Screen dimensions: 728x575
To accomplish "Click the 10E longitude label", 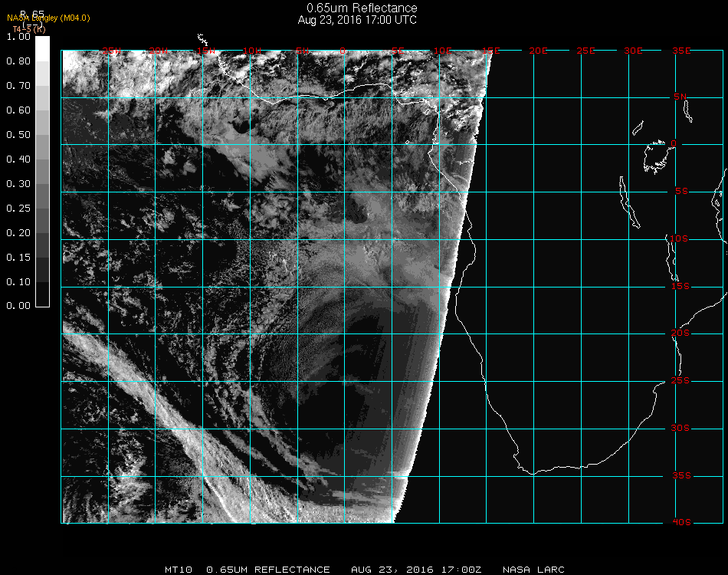I will [442, 51].
